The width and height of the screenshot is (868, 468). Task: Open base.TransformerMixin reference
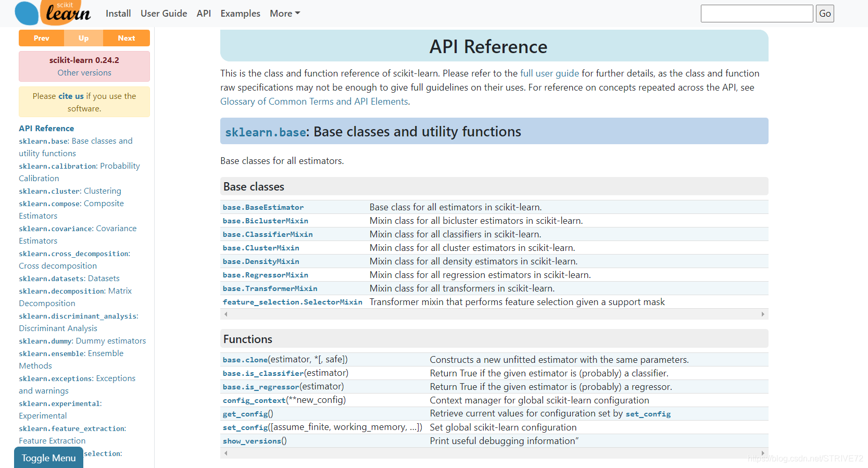point(270,288)
